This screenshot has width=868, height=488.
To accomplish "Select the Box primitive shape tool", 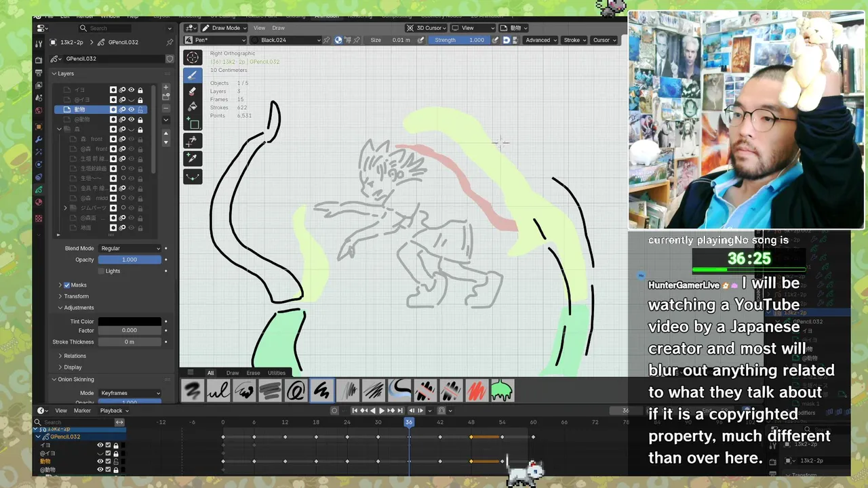I will pos(193,123).
